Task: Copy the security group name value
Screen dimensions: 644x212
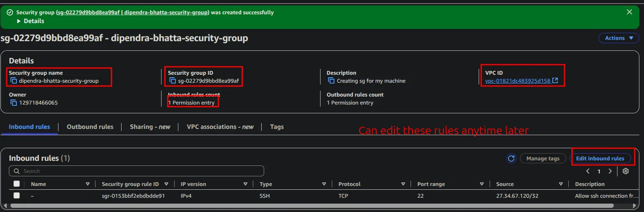Action: [13, 81]
